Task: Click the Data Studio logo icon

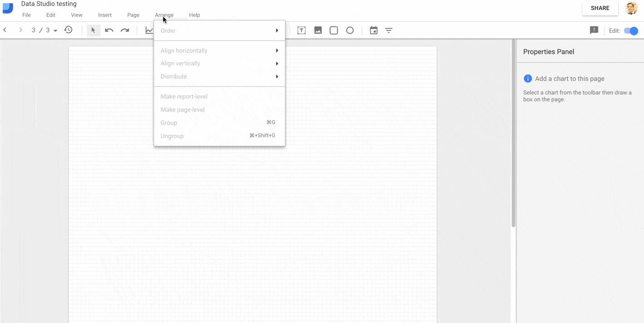Action: point(8,8)
